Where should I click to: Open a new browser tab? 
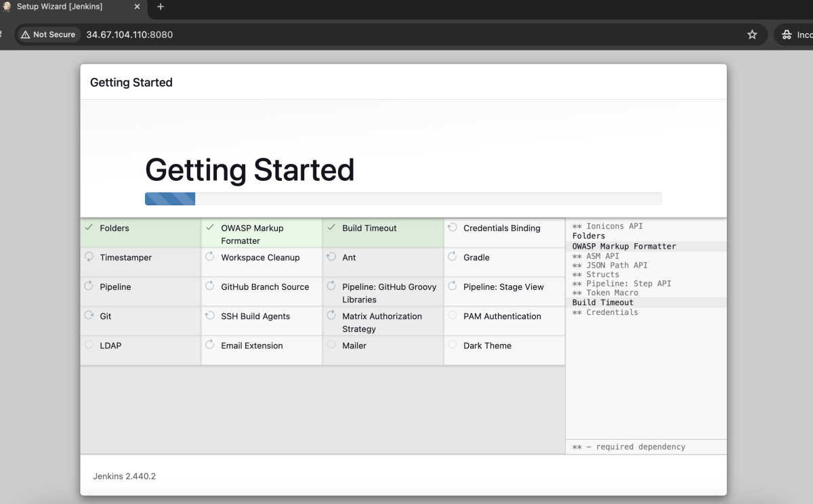161,7
